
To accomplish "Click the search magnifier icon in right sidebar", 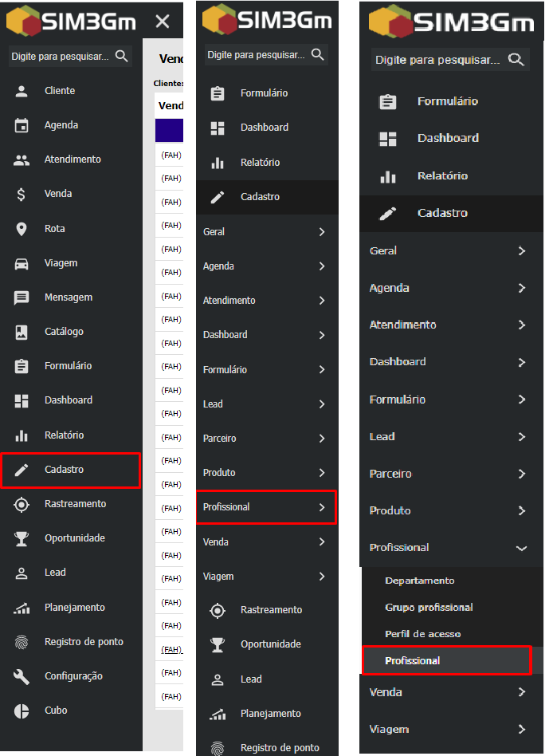I will tap(516, 60).
